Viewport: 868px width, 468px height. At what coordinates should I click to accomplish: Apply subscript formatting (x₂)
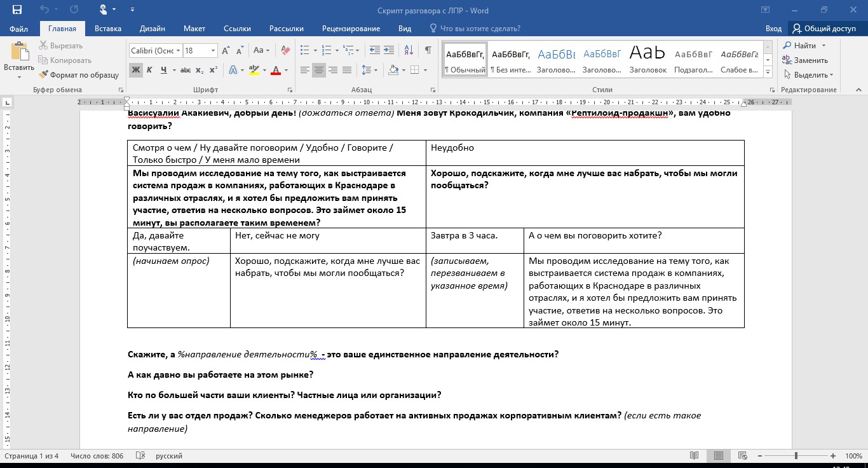(200, 70)
